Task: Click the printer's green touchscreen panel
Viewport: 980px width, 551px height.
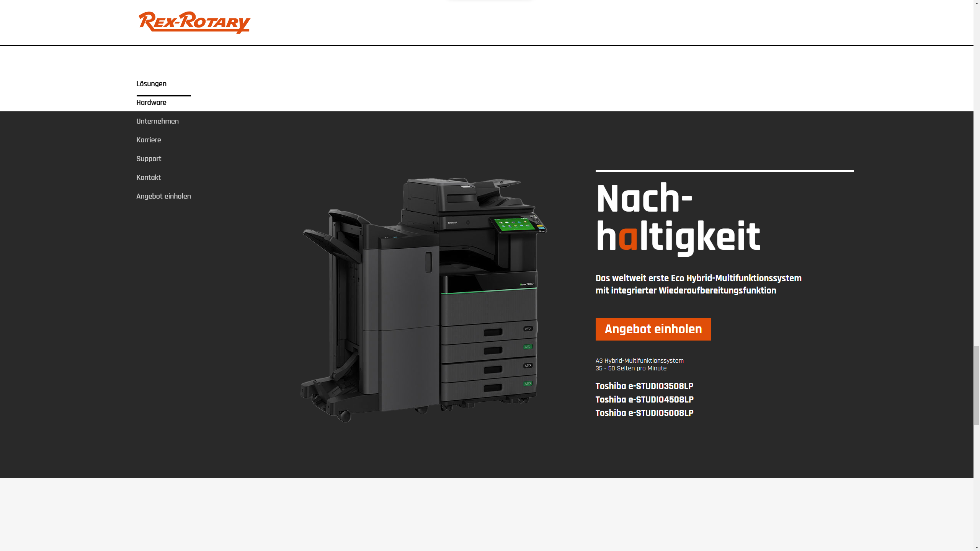Action: point(514,224)
